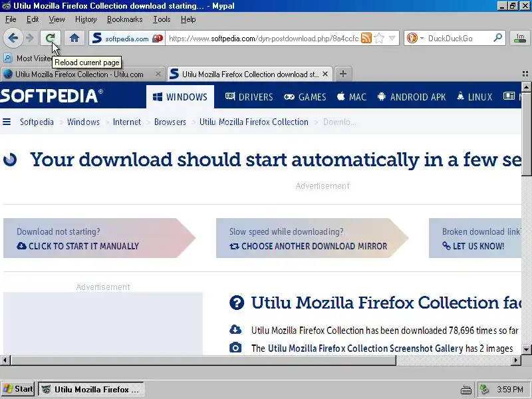Click the horizontal scrollbar thumb

pyautogui.click(x=203, y=360)
